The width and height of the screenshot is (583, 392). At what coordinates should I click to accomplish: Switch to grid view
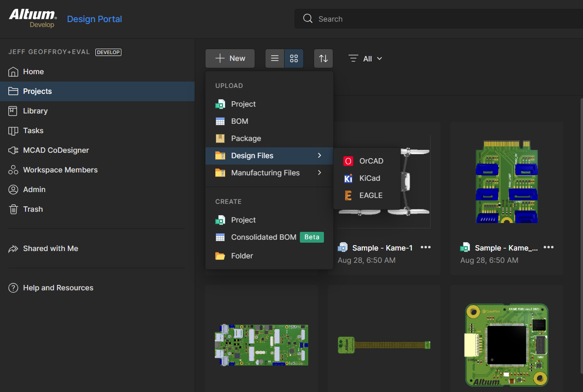tap(294, 58)
